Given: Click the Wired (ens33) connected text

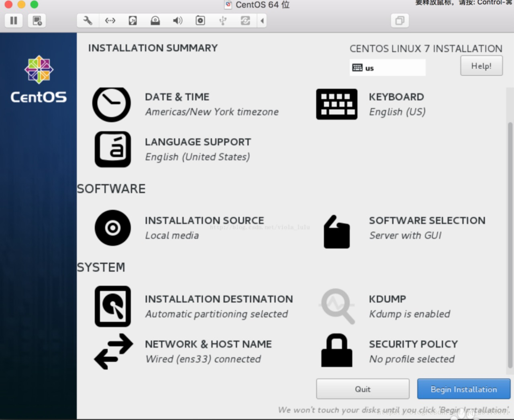Looking at the screenshot, I should (x=203, y=359).
